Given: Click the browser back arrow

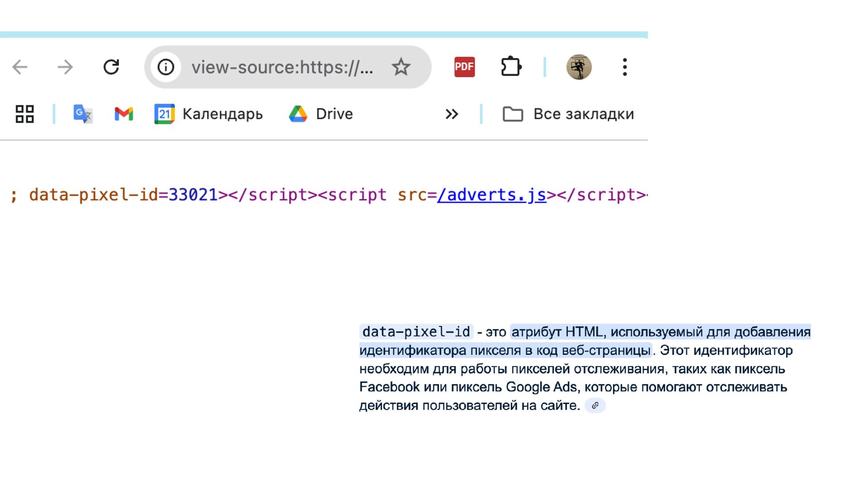Looking at the screenshot, I should [x=20, y=67].
